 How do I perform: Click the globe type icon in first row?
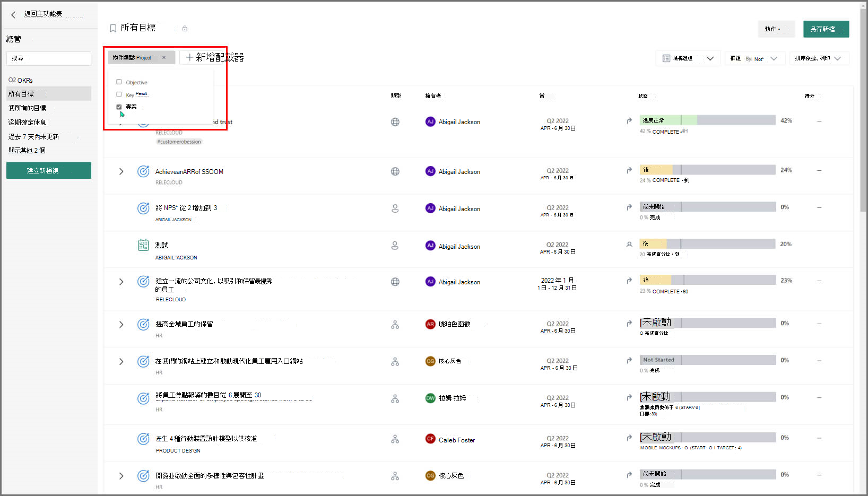click(x=395, y=122)
